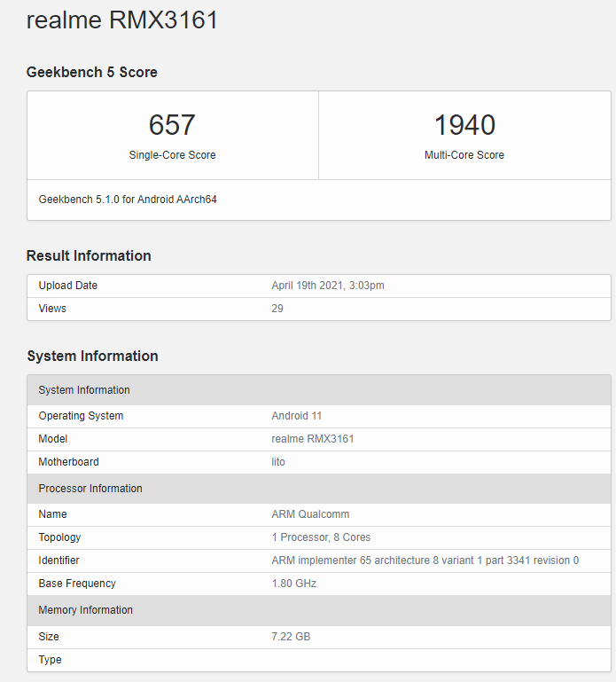Click the Geekbench 5 Score heading
This screenshot has width=616, height=682.
(x=91, y=72)
